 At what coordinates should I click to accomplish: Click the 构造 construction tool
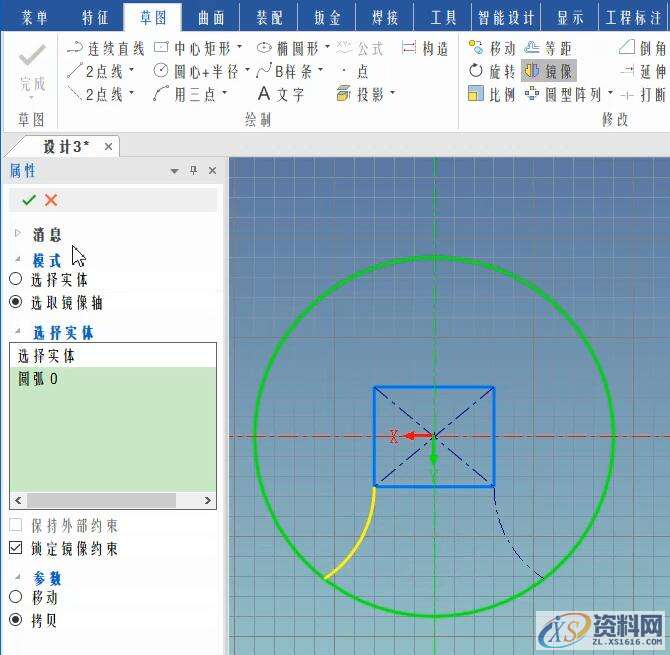pyautogui.click(x=425, y=48)
